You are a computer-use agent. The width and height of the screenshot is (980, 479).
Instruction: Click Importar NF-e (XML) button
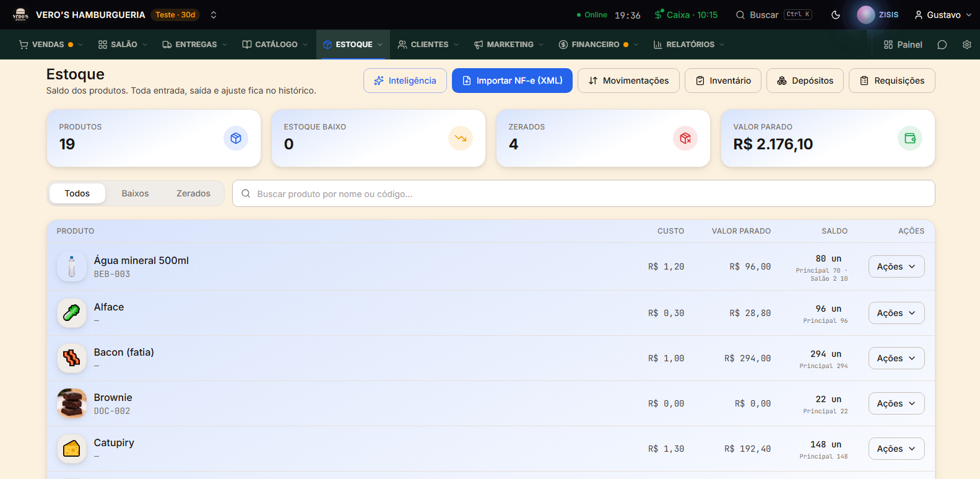pyautogui.click(x=512, y=81)
